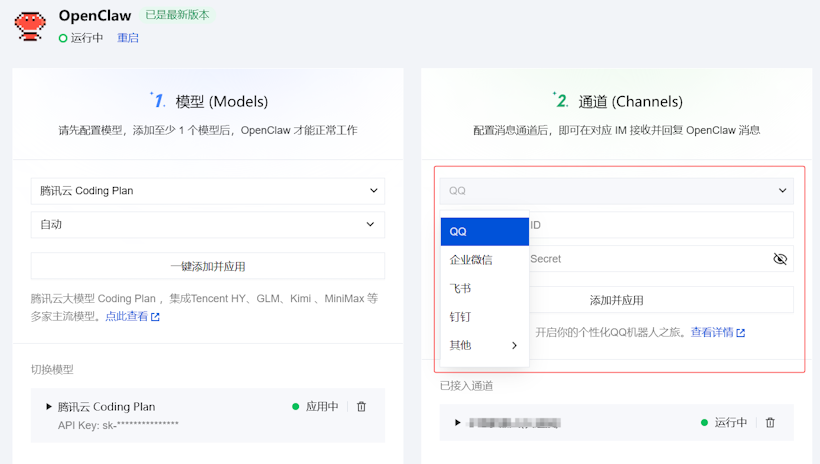
Task: Click the OpenClaw red crab logo
Action: 30,26
